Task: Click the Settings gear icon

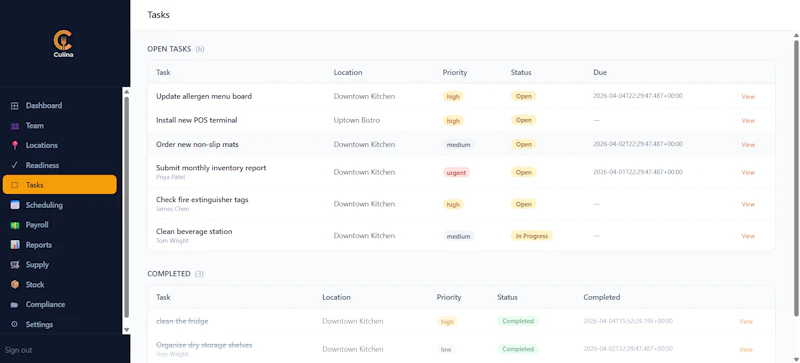Action: pos(14,325)
